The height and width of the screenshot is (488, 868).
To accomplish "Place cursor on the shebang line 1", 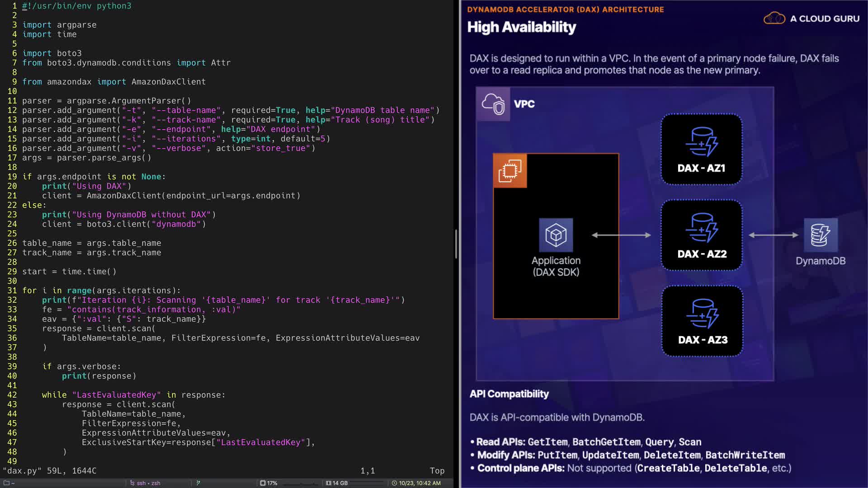I will coord(77,6).
